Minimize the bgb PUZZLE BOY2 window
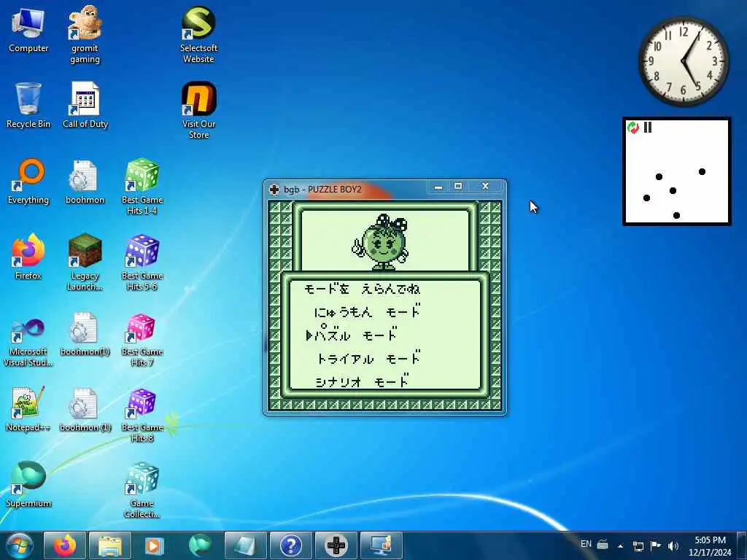747x560 pixels. coord(438,187)
